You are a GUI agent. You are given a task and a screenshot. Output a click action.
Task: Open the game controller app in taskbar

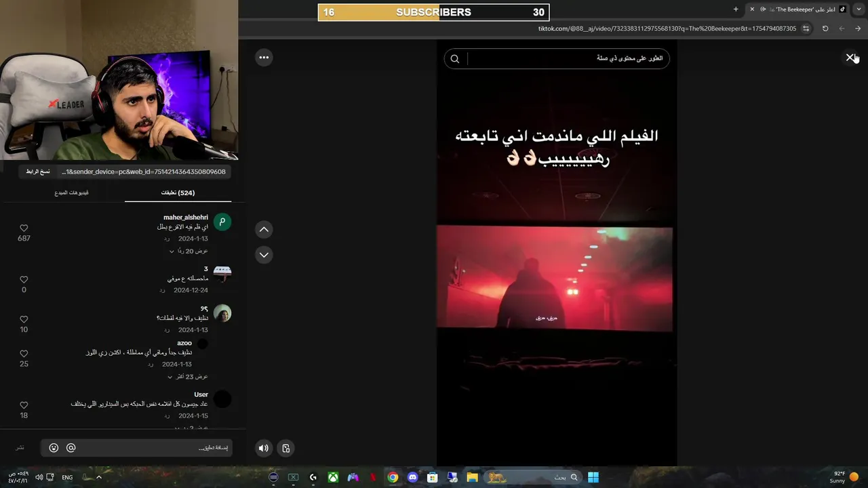(353, 477)
